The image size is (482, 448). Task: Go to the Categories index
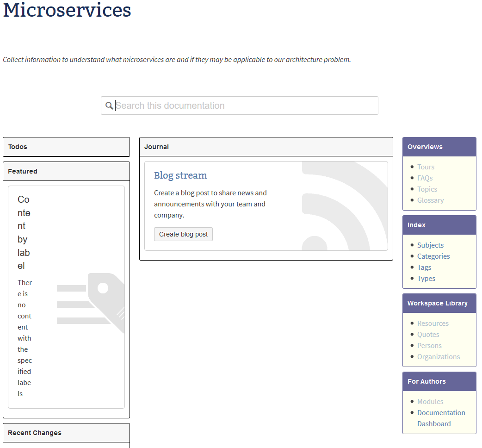tap(433, 256)
